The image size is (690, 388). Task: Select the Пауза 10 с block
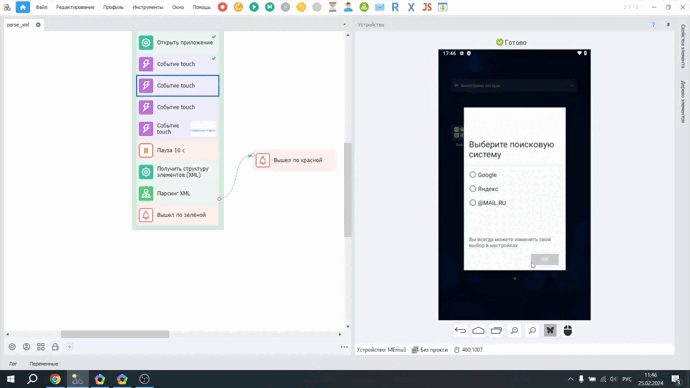pyautogui.click(x=178, y=150)
